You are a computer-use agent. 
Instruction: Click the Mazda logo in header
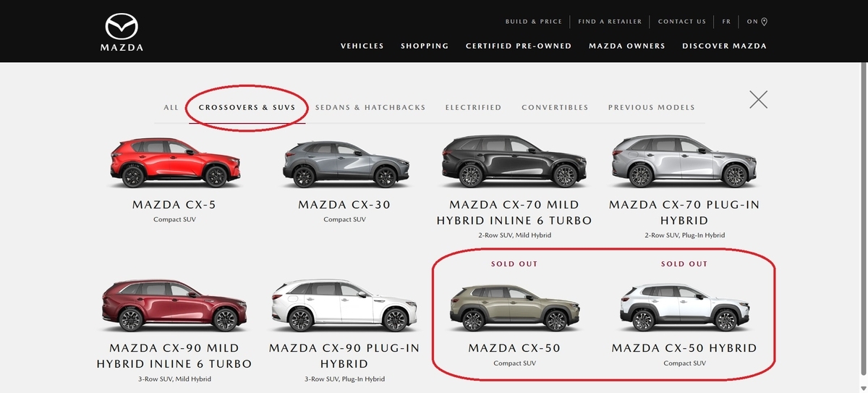[x=122, y=33]
